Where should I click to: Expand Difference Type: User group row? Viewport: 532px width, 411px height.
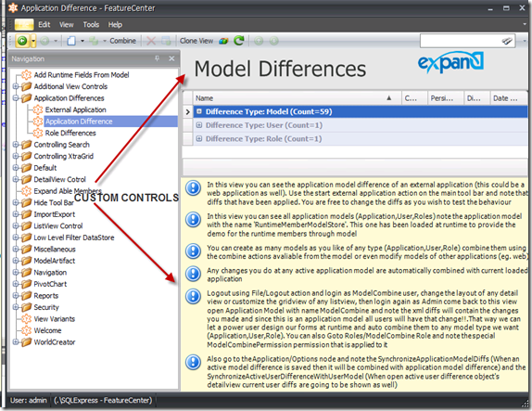(199, 125)
